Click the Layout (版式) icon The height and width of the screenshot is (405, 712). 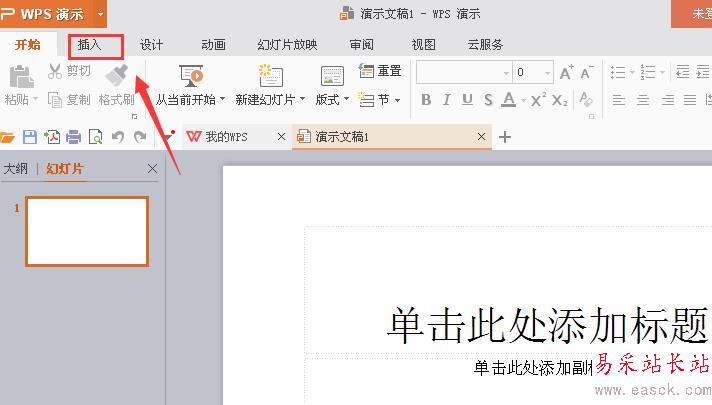click(x=332, y=76)
